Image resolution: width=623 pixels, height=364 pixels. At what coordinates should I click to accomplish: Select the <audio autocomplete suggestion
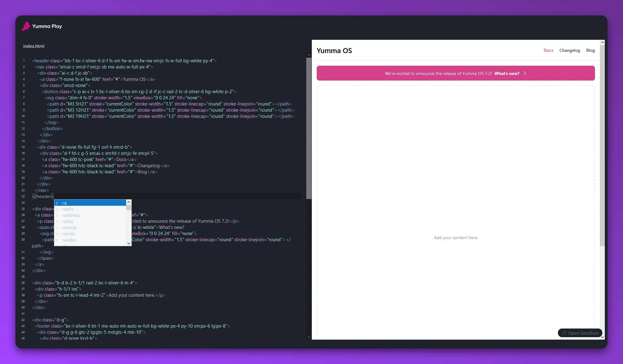tap(90, 240)
